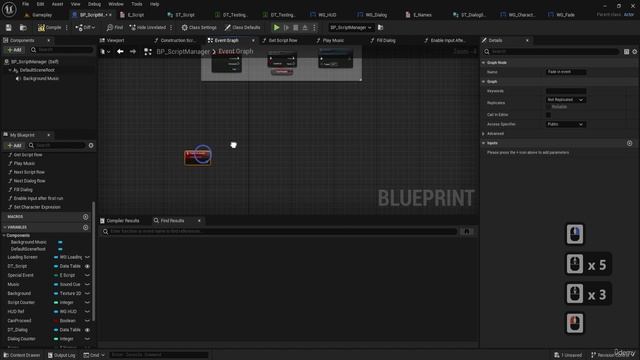Click the graph overview grid icon
Screen dimensions: 640x360
tap(148, 51)
